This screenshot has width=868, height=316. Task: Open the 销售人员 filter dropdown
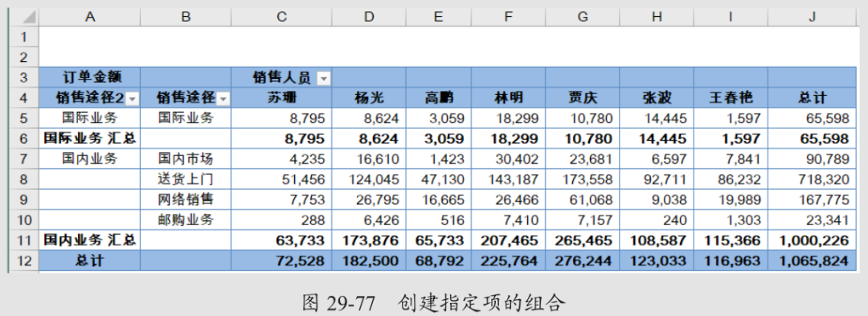(323, 79)
